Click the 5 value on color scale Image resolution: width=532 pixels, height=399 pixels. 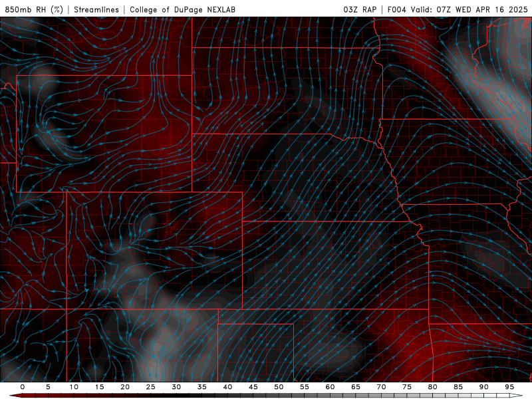pos(48,387)
